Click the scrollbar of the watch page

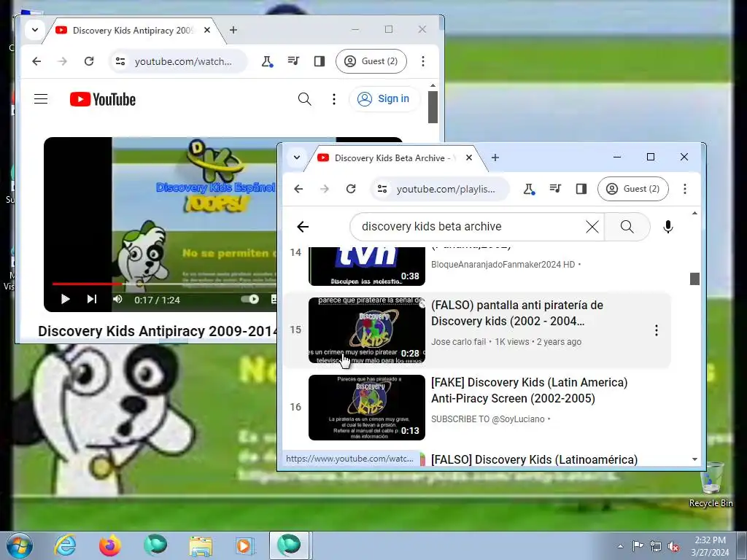pos(433,106)
